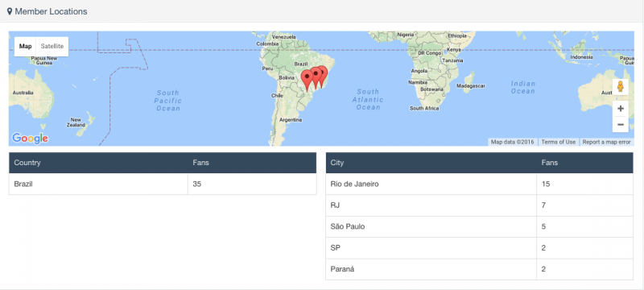This screenshot has width=644, height=290.
Task: Click the Street View pegman icon
Action: click(x=620, y=87)
